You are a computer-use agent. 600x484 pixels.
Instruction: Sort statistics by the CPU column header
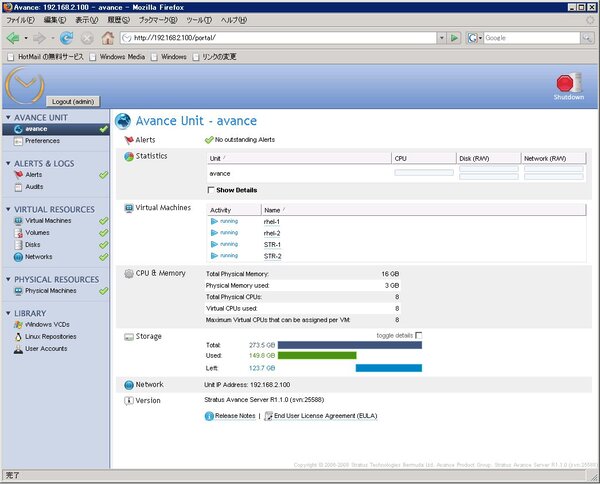click(424, 158)
